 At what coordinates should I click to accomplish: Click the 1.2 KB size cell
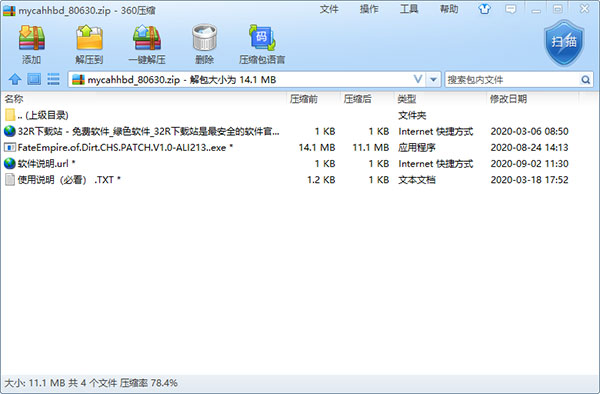pyautogui.click(x=321, y=179)
